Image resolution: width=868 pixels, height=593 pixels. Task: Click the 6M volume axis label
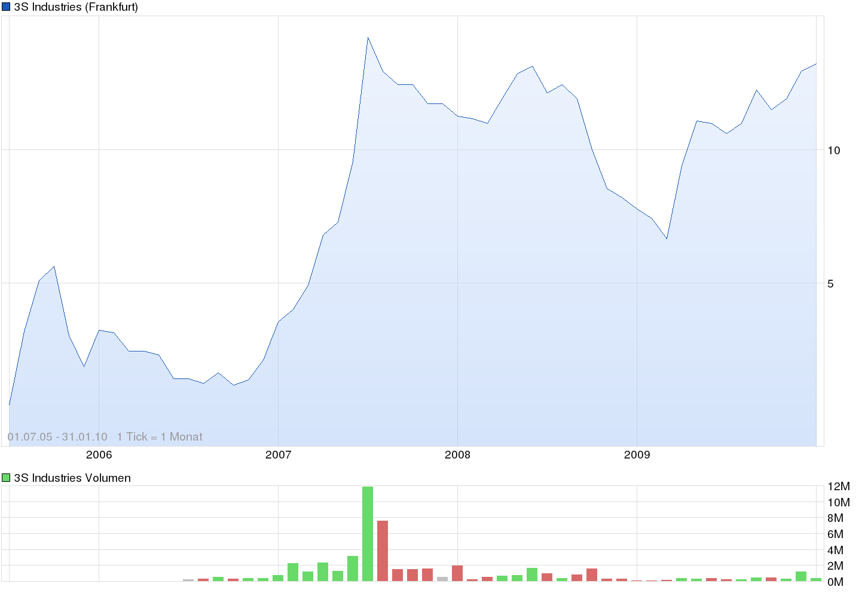point(836,534)
